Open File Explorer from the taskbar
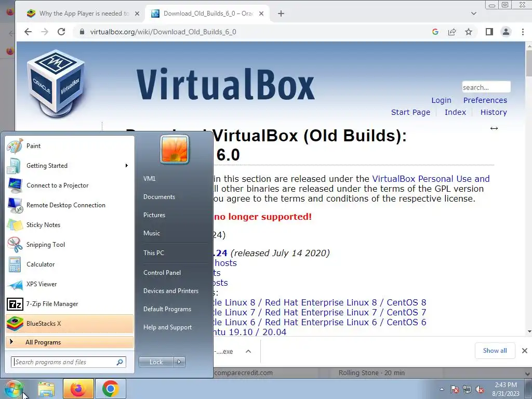This screenshot has height=399, width=532. 46,390
